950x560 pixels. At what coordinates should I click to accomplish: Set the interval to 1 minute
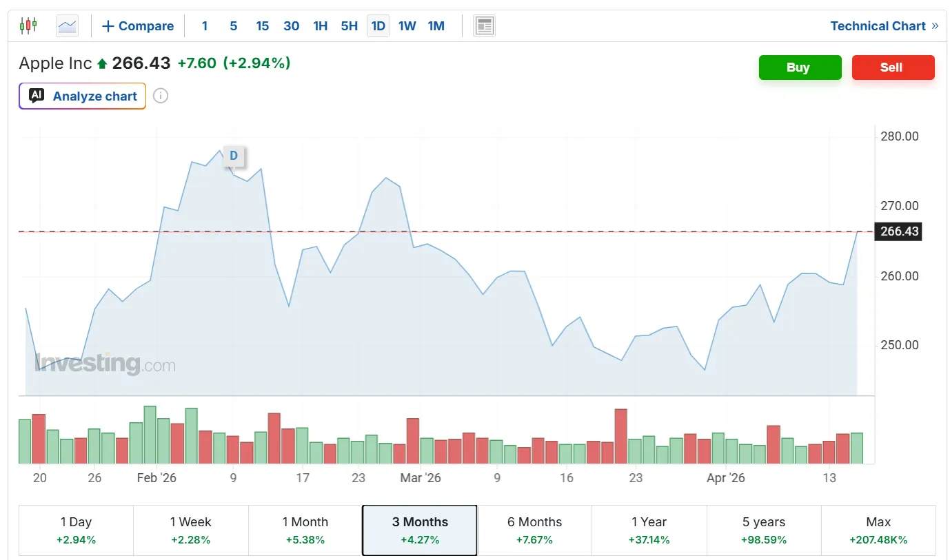tap(205, 26)
